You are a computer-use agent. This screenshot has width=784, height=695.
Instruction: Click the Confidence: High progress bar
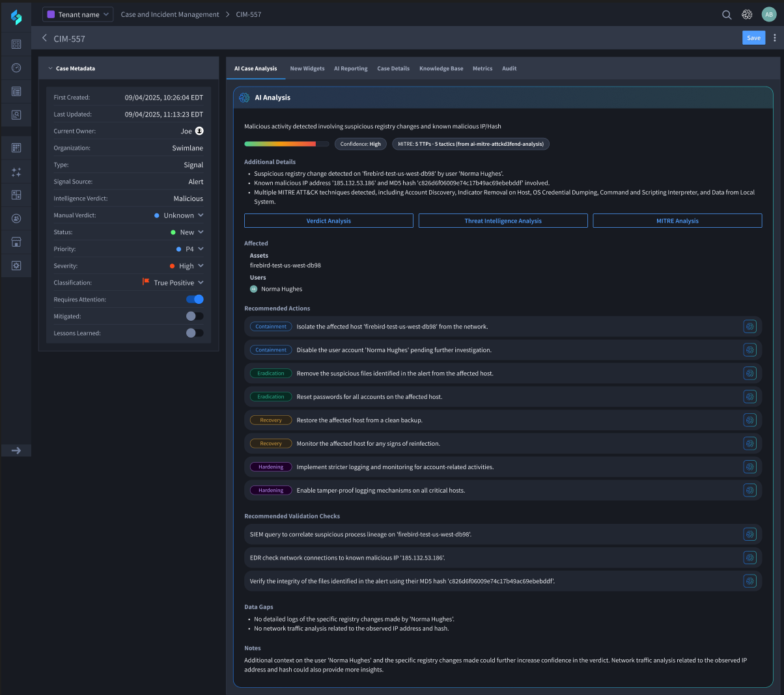(285, 144)
